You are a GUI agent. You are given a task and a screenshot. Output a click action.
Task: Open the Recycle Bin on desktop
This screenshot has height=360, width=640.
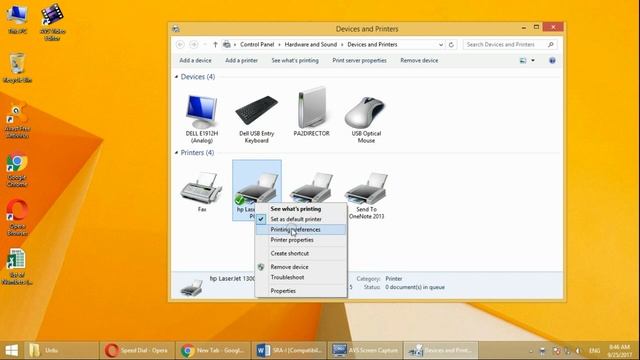17,68
